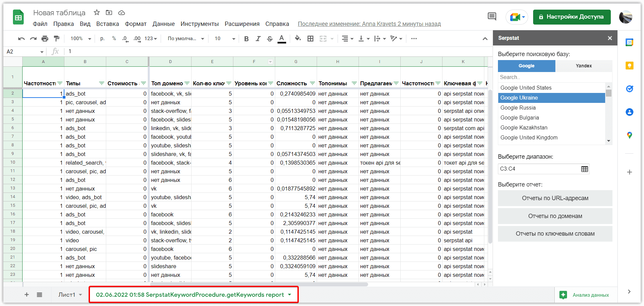
Task: Open last edit history link
Action: pyautogui.click(x=369, y=24)
